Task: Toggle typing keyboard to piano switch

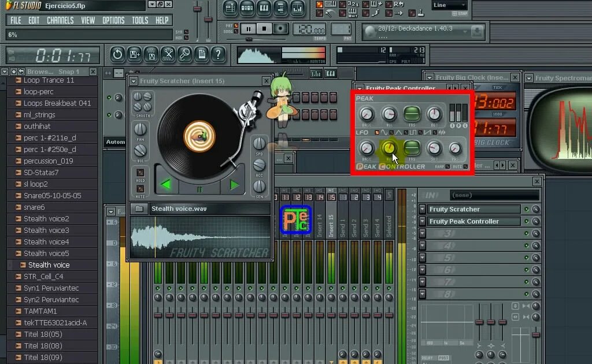Action: [319, 5]
